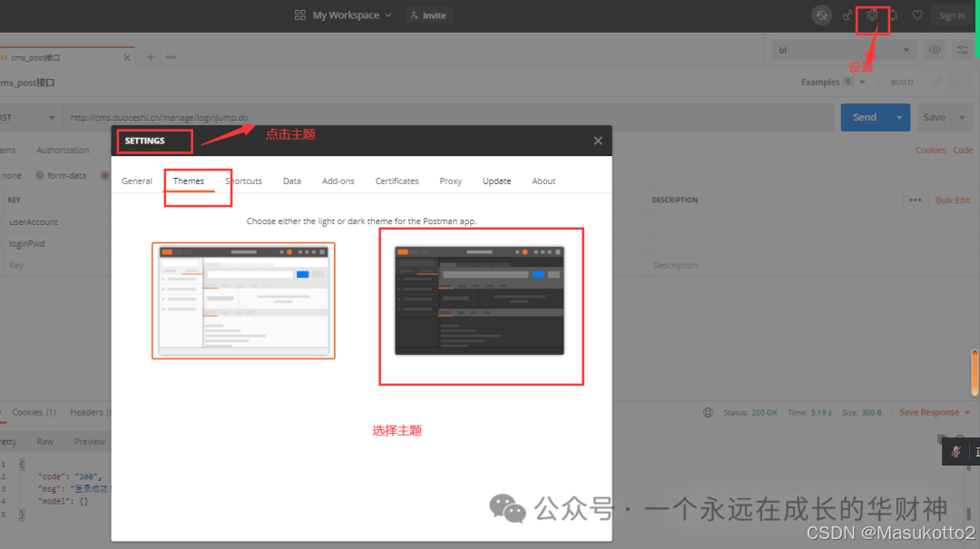980x549 pixels.
Task: Select the form-data radio button
Action: click(x=40, y=176)
